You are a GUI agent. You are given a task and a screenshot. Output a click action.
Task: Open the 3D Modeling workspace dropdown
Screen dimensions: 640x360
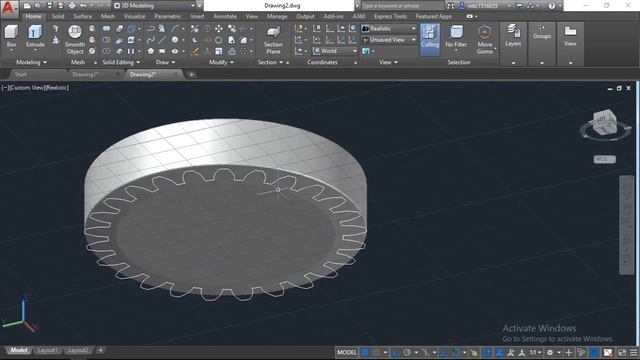pos(153,6)
